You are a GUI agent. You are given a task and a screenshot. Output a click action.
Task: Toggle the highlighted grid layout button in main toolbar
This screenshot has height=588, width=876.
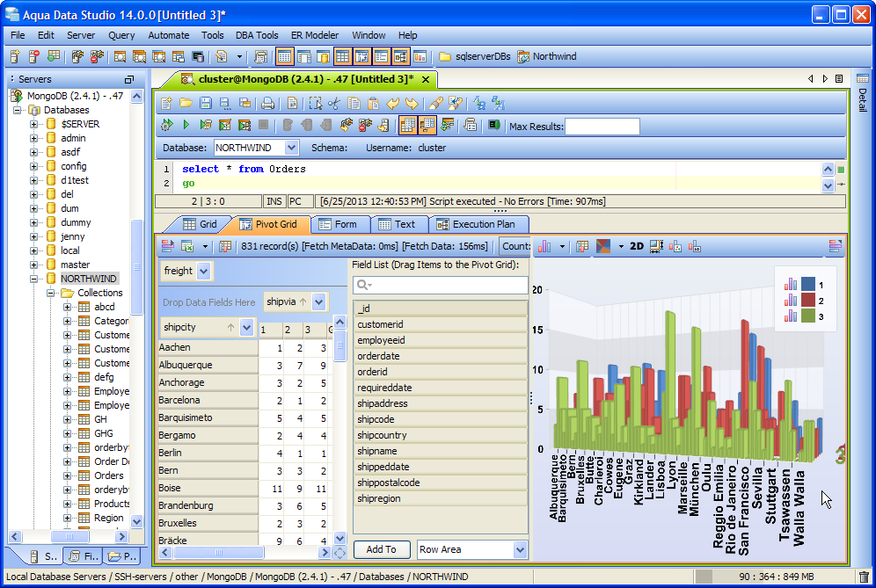(x=284, y=56)
